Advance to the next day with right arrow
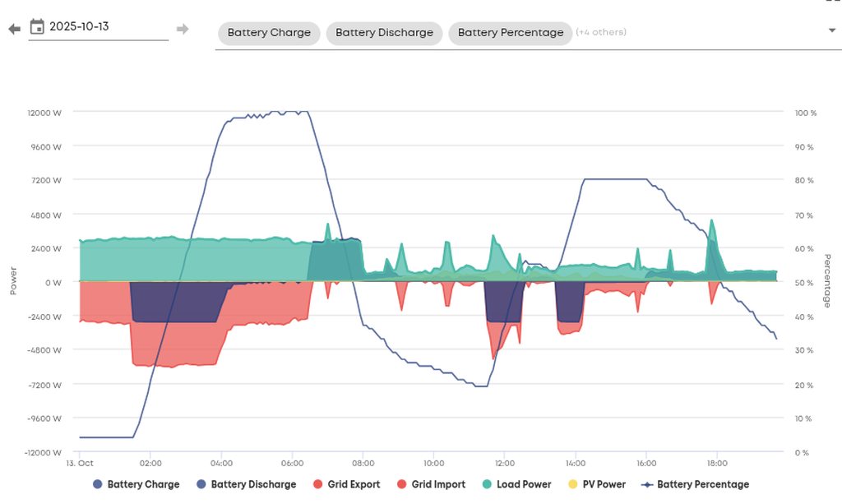 183,30
